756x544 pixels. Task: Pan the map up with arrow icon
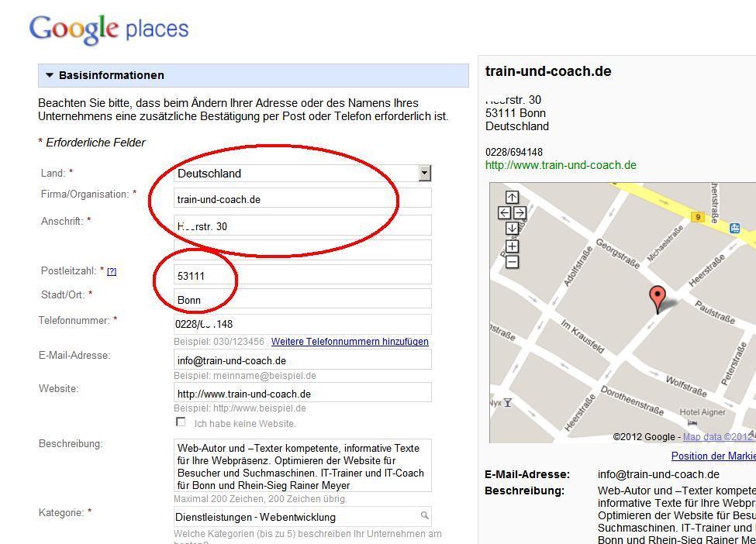(512, 197)
